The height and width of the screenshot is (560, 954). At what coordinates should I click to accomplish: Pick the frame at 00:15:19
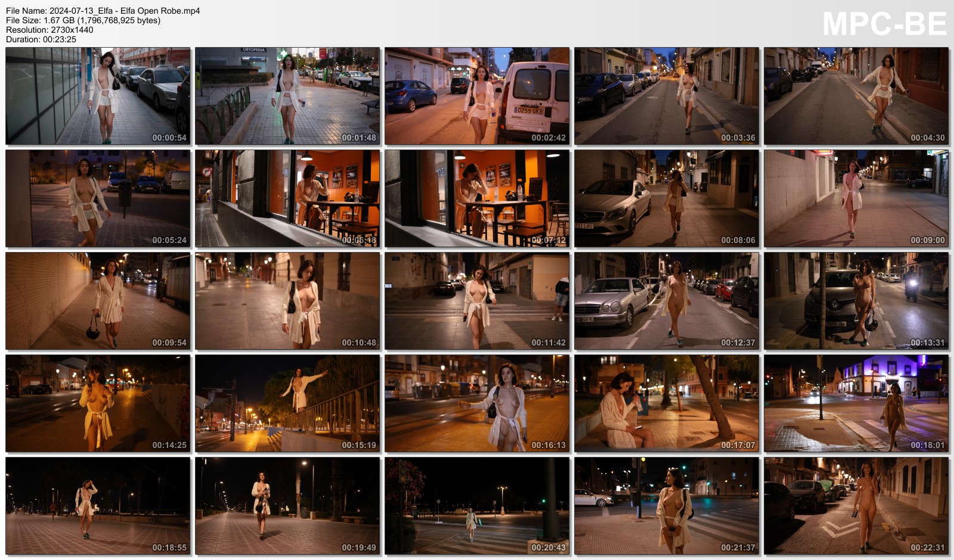pyautogui.click(x=287, y=403)
